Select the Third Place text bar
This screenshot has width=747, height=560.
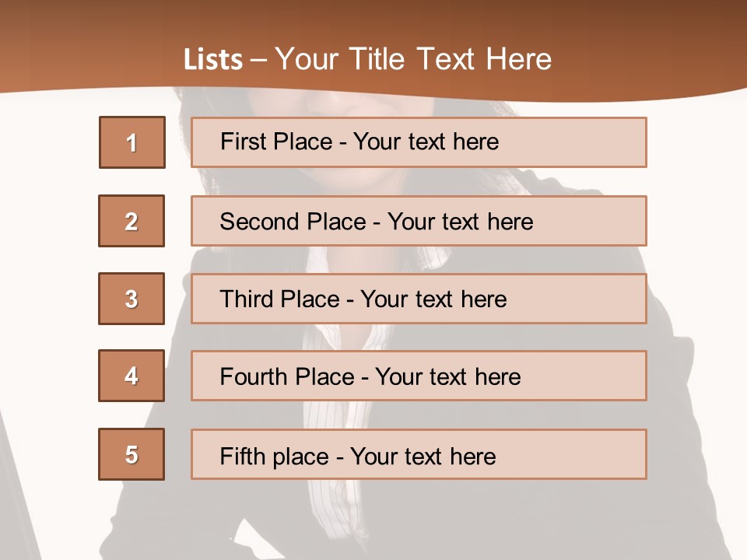coord(419,299)
